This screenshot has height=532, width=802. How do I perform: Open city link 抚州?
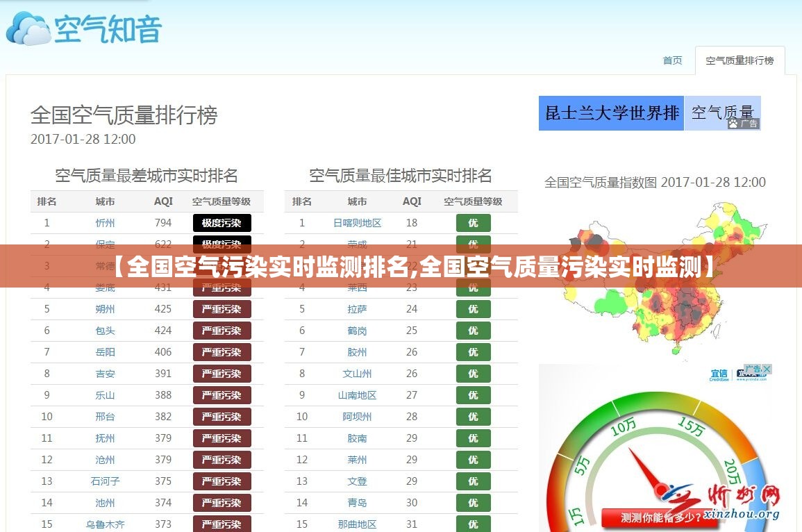pos(105,438)
